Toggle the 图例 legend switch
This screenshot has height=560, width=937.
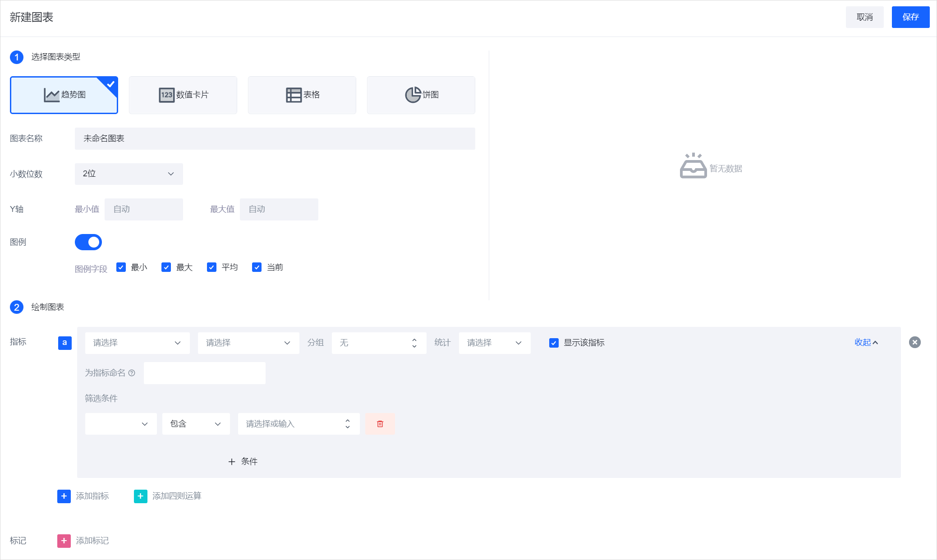coord(88,242)
